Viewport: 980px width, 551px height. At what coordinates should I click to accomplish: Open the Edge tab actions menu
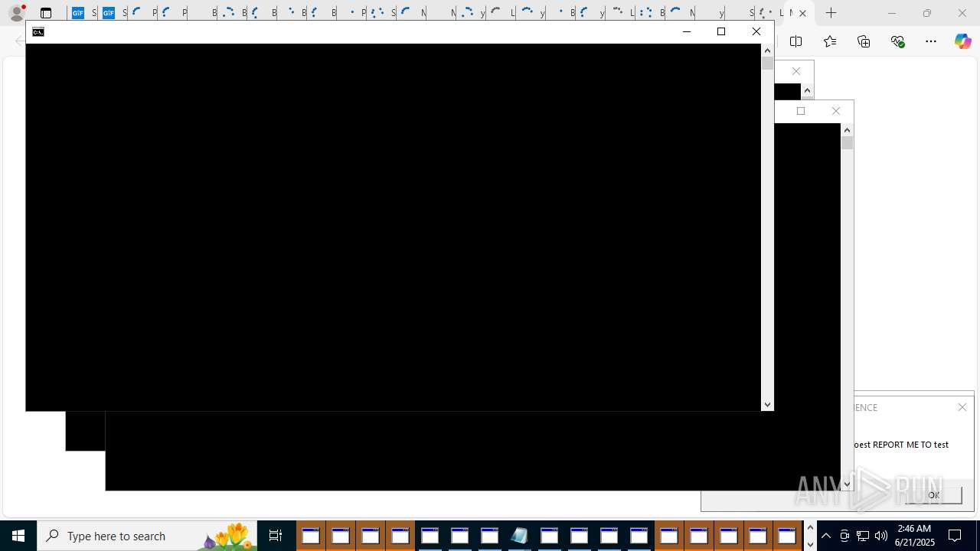coord(46,13)
